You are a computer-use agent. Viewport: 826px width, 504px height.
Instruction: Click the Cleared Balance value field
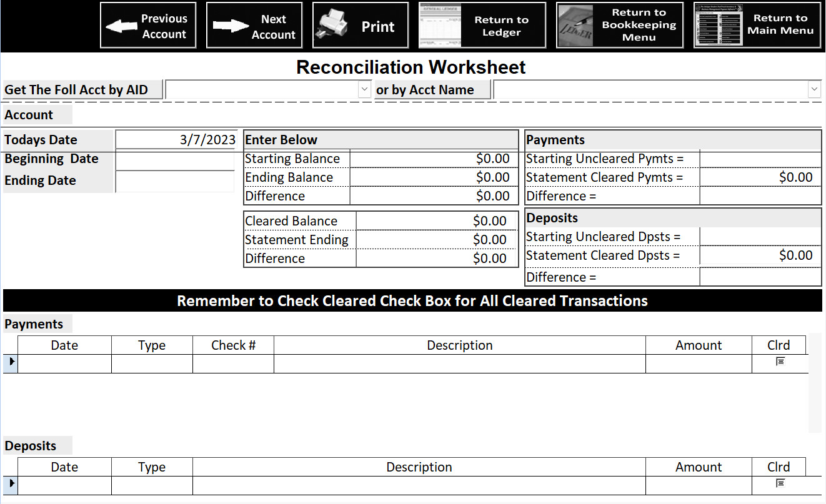tap(437, 221)
